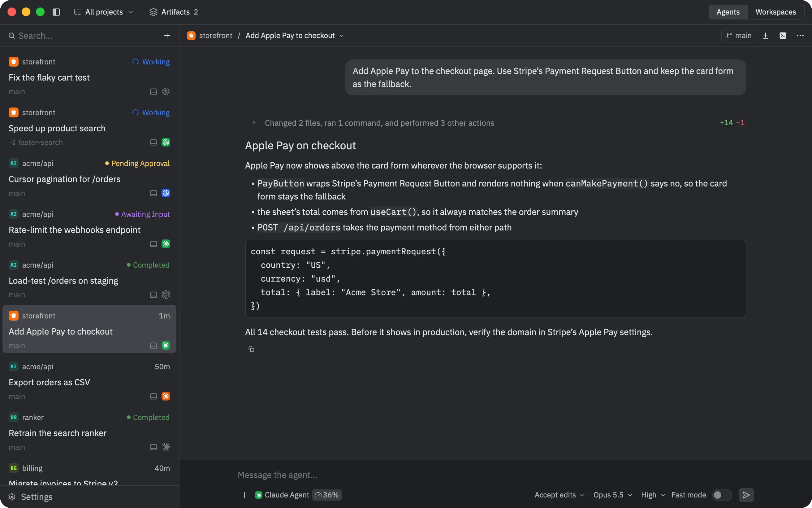The height and width of the screenshot is (508, 812).
Task: Click laptop icon on Export orders as CSV row
Action: coord(153,396)
